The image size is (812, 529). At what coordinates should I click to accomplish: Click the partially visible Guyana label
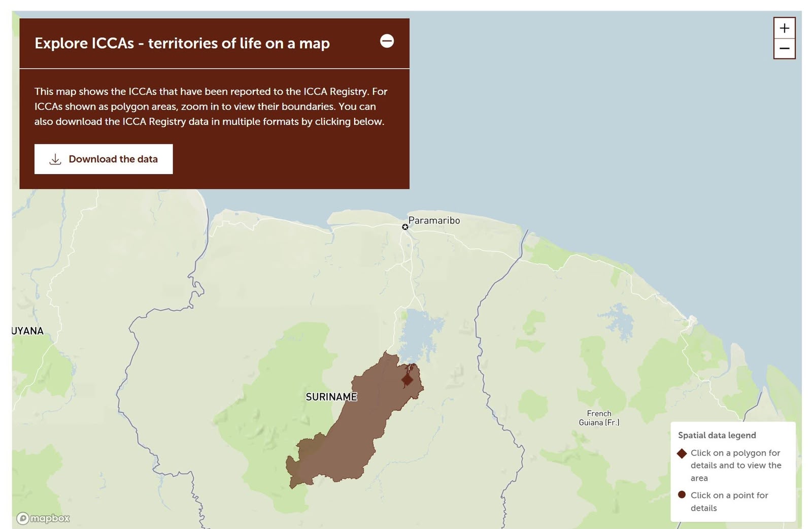click(28, 331)
